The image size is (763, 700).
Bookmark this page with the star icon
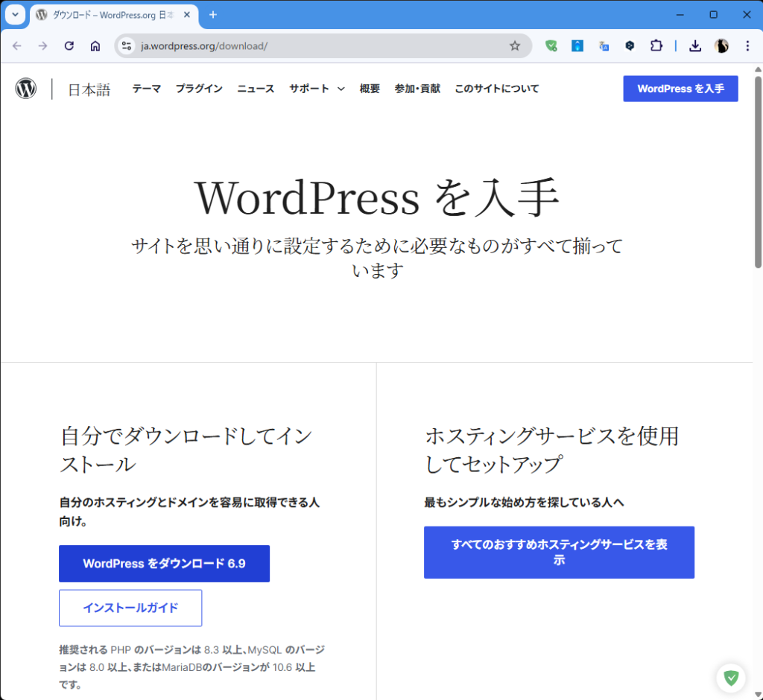click(514, 46)
